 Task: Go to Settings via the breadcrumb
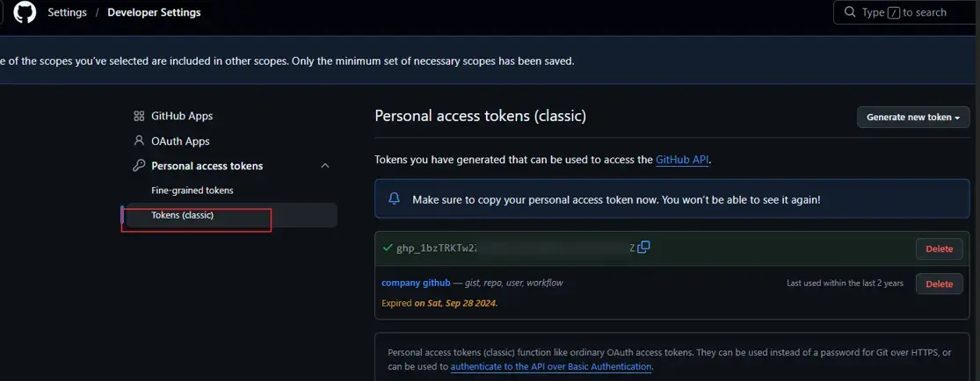click(x=67, y=12)
